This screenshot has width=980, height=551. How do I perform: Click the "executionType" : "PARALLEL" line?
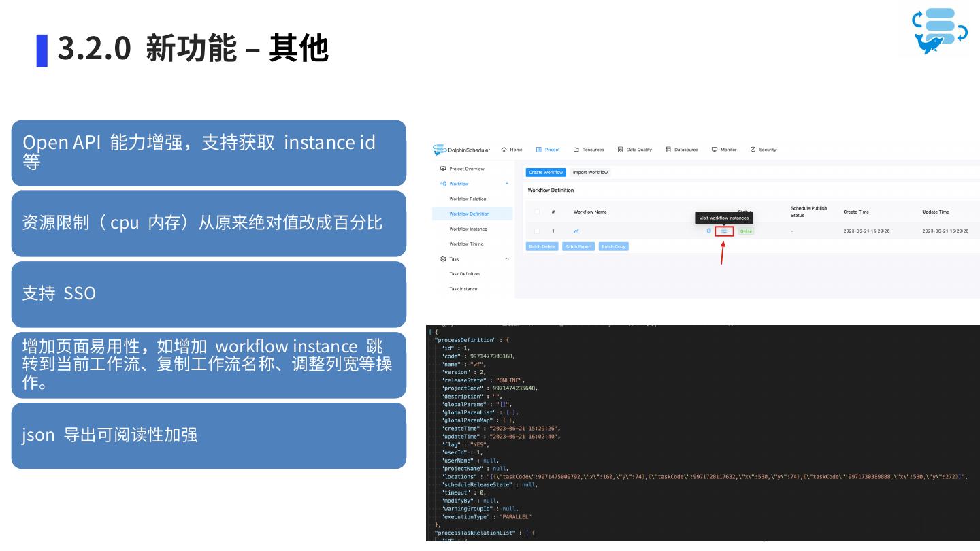(486, 517)
